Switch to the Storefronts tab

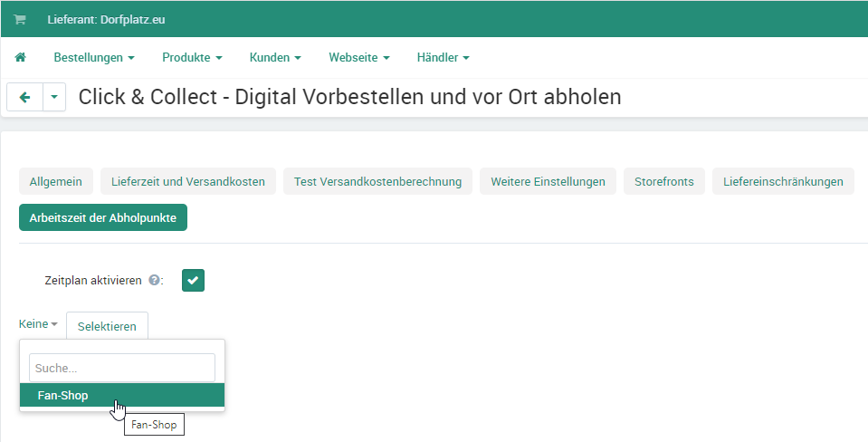coord(664,182)
